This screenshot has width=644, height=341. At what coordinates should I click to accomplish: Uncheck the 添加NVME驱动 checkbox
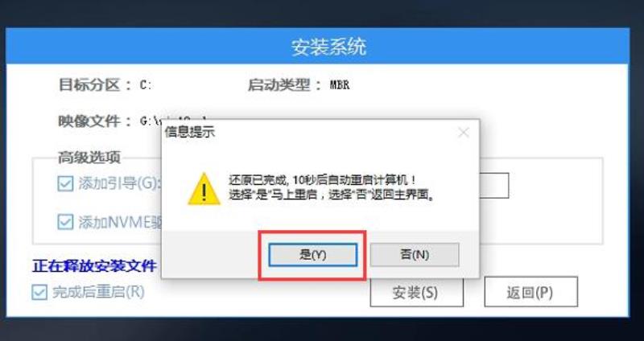[65, 222]
